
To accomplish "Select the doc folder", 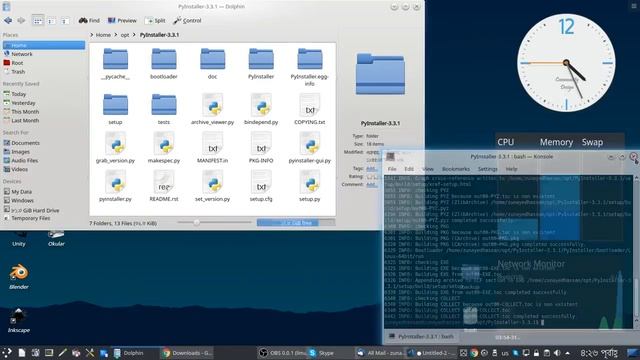I will pos(212,63).
